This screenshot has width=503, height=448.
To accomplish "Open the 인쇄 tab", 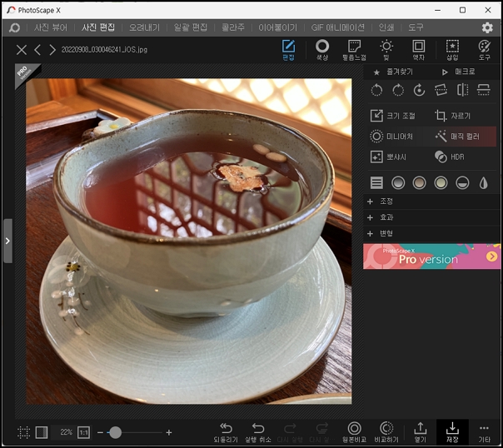I will (x=386, y=27).
